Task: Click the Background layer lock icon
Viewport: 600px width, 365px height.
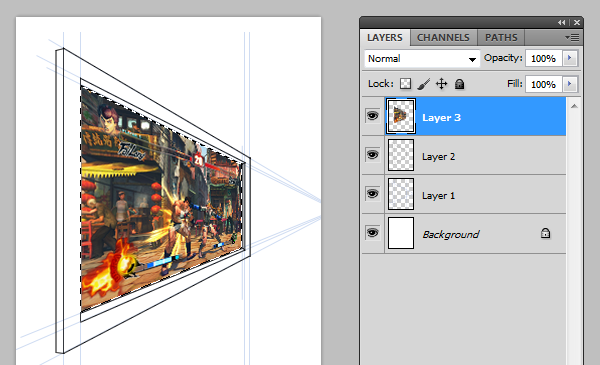Action: 545,233
